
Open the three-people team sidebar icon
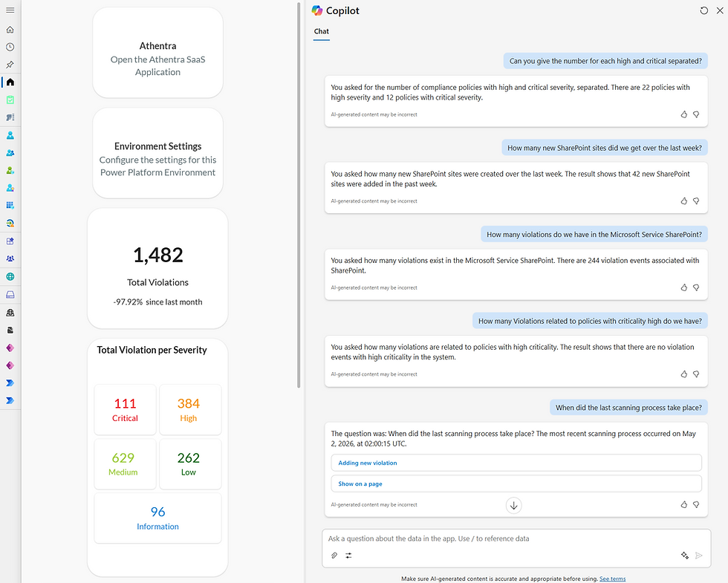(x=10, y=258)
